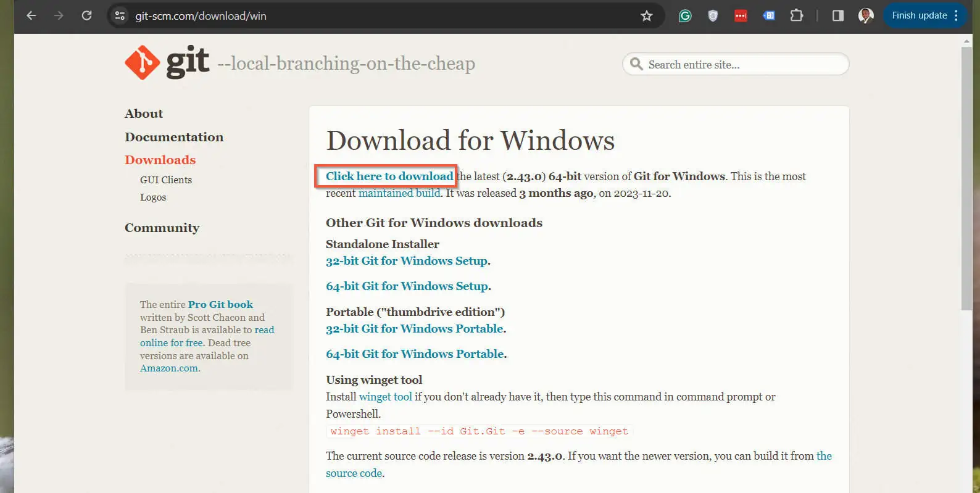
Task: Open the Chrome profile avatar
Action: click(x=866, y=15)
